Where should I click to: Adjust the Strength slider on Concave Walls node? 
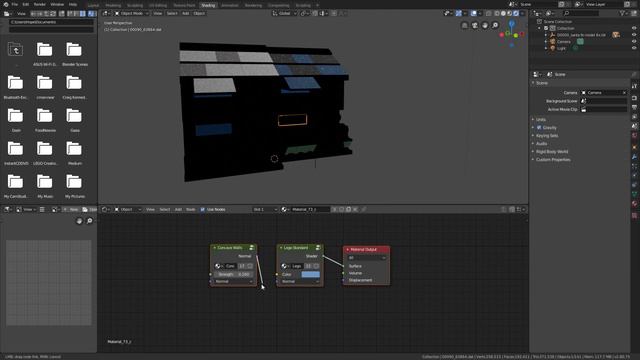click(233, 274)
